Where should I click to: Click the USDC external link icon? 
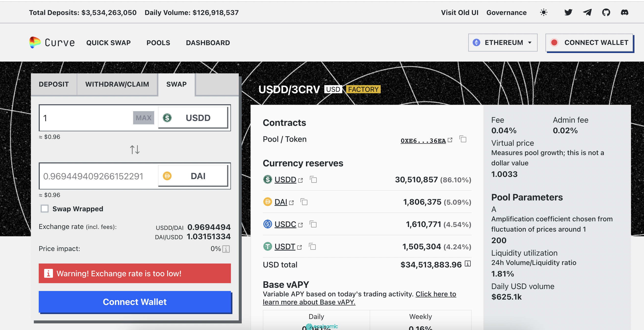[x=301, y=224]
